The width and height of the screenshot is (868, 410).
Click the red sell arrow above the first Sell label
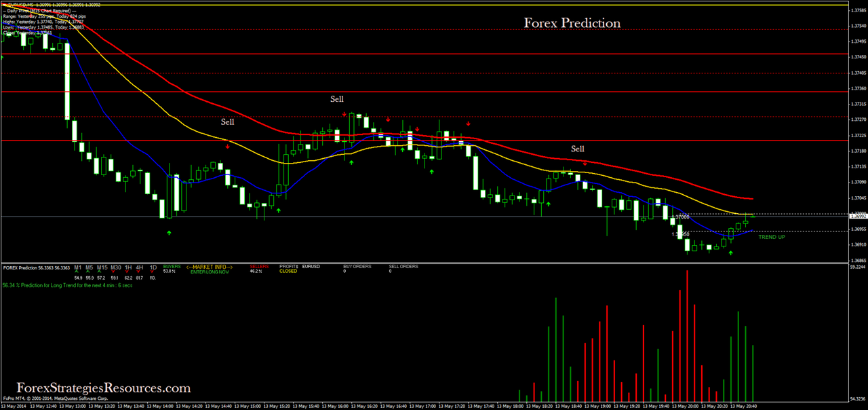coord(227,145)
